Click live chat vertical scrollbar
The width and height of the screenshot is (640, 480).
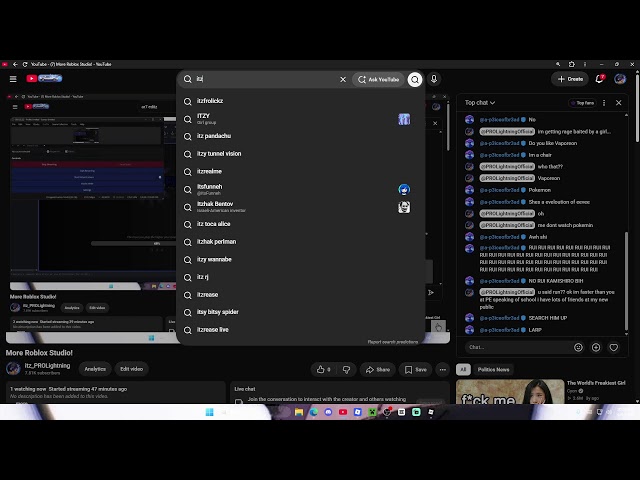[x=627, y=282]
